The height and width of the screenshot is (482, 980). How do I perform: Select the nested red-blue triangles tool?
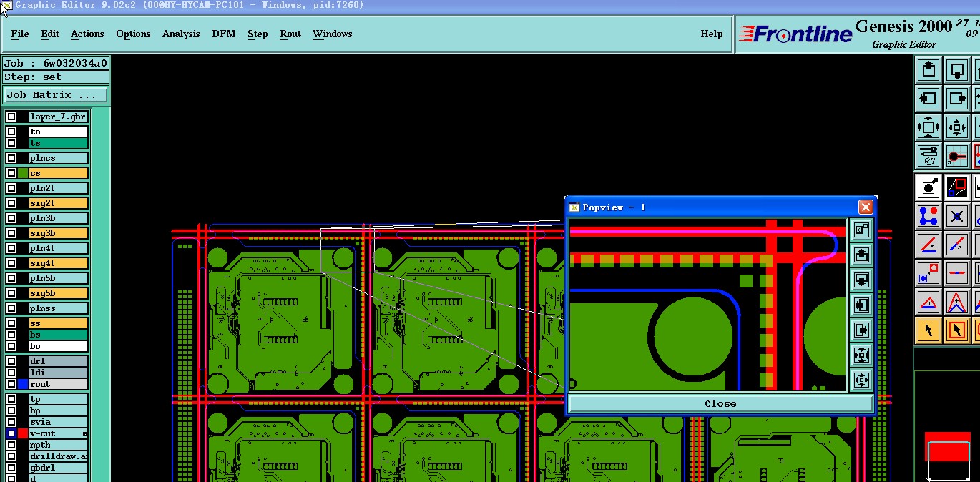click(x=957, y=302)
